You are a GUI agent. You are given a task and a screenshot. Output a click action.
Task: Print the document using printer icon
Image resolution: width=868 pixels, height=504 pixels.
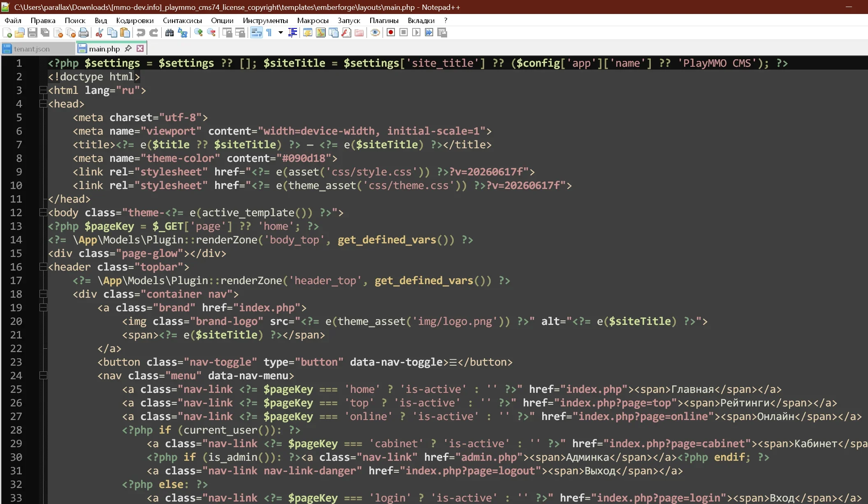click(84, 33)
